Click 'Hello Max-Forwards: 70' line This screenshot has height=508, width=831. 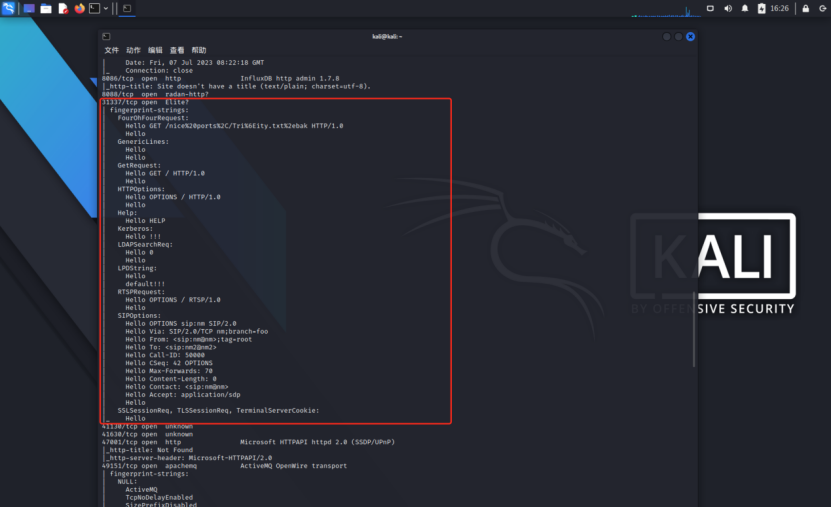[169, 371]
